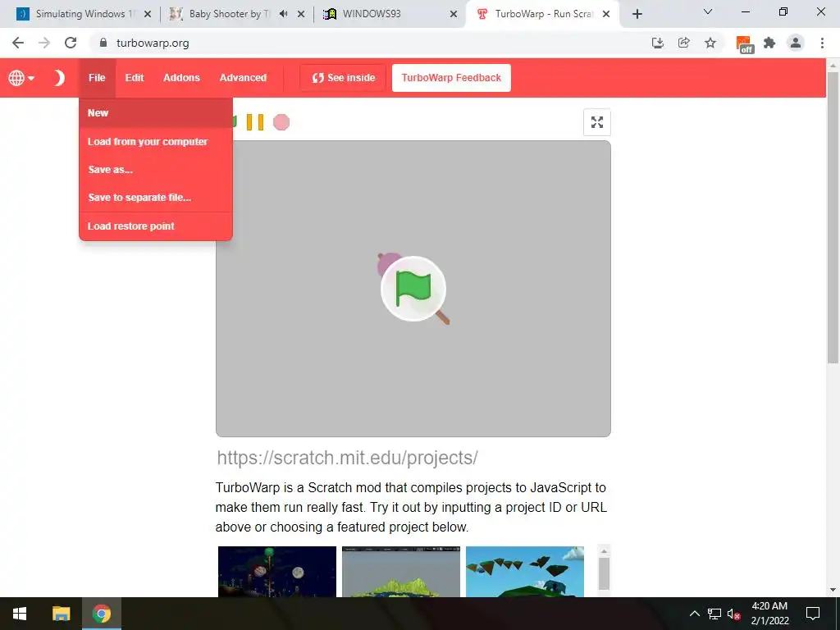Open the first featured project thumbnail

(277, 571)
